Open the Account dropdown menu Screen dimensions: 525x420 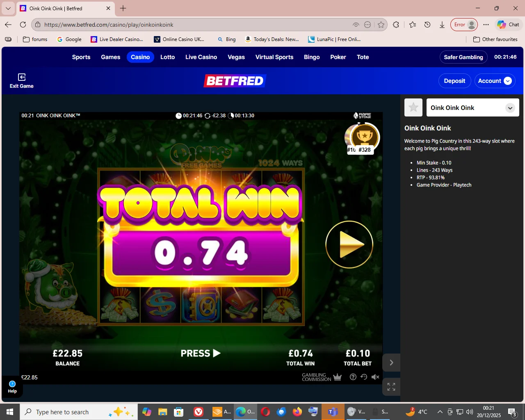pyautogui.click(x=495, y=81)
